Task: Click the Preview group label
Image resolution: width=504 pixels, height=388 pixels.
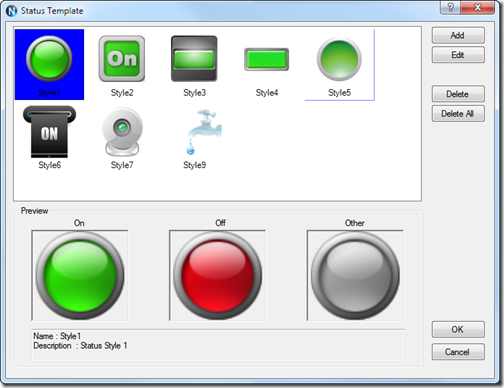Action: pos(34,211)
